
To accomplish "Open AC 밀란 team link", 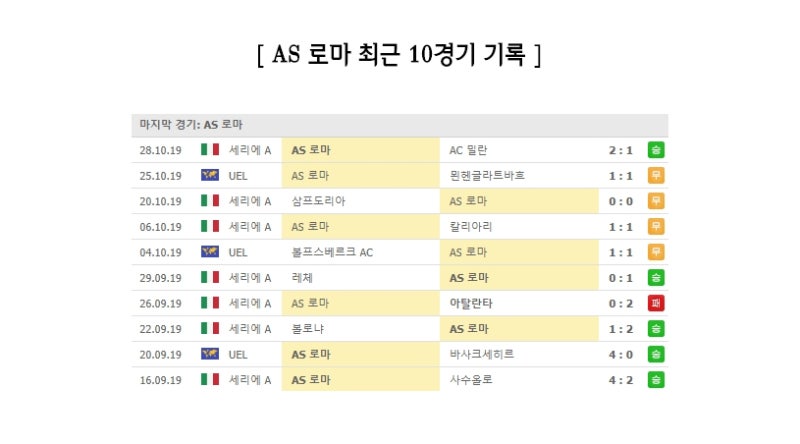I will (x=468, y=150).
